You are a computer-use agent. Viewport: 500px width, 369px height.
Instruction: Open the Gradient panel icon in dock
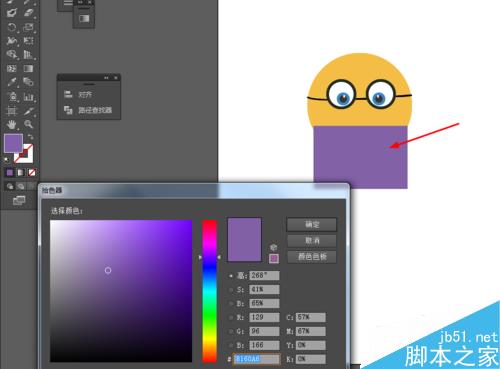coord(84,18)
